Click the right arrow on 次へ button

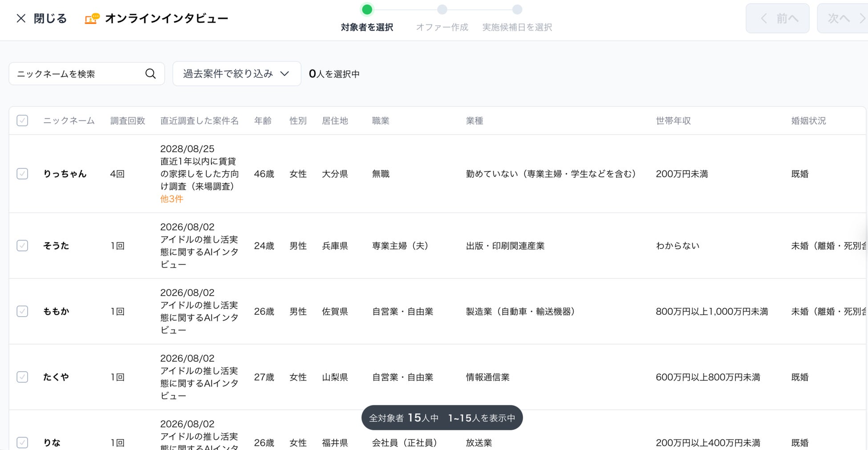point(863,18)
